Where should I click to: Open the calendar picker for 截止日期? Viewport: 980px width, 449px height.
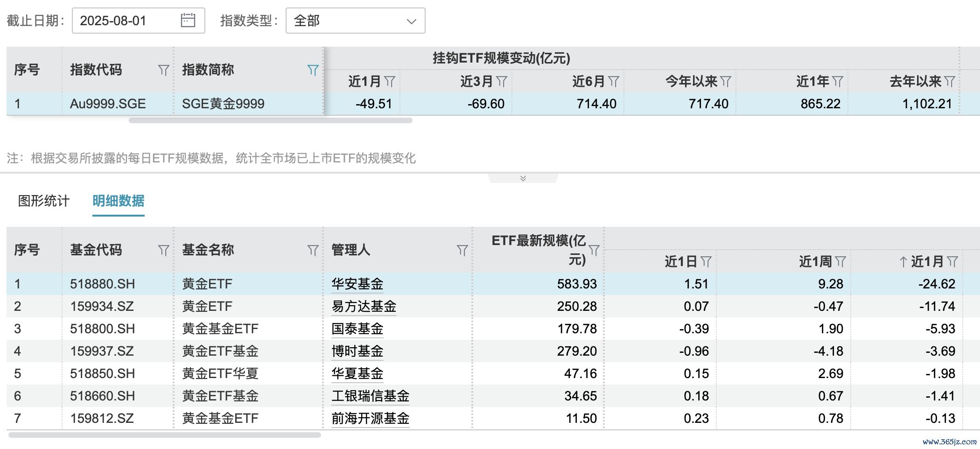pos(188,21)
